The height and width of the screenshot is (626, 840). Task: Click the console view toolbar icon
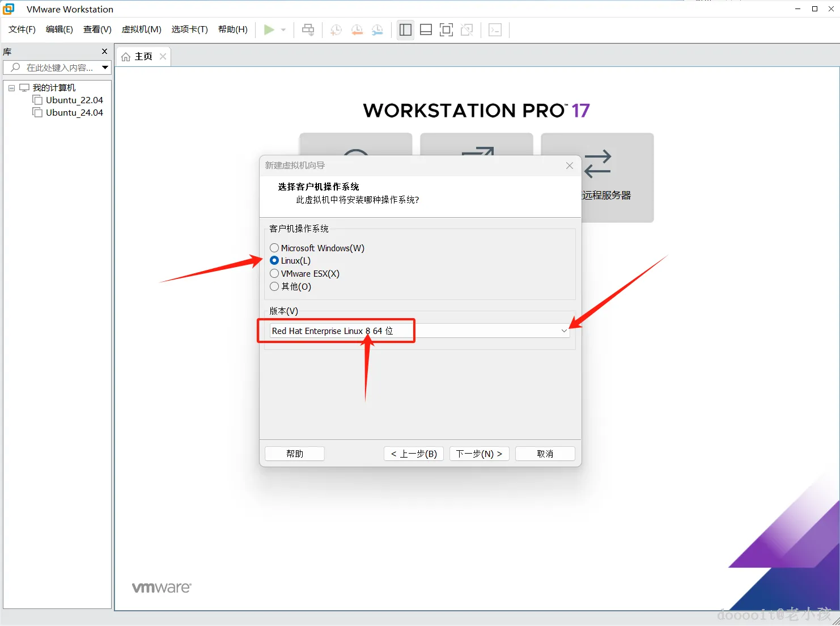coord(495,30)
